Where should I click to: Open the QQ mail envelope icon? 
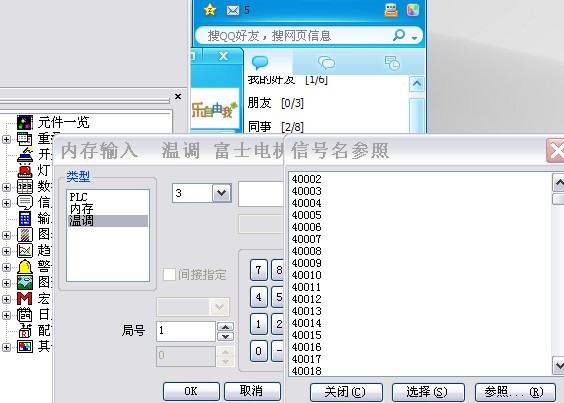coord(233,10)
